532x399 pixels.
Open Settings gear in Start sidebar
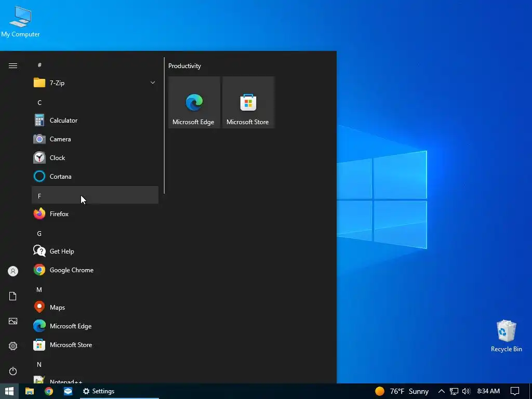[13, 346]
